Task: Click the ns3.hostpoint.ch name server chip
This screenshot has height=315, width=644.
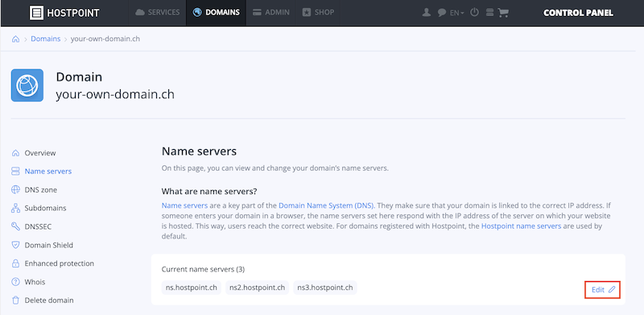Action: [x=325, y=288]
